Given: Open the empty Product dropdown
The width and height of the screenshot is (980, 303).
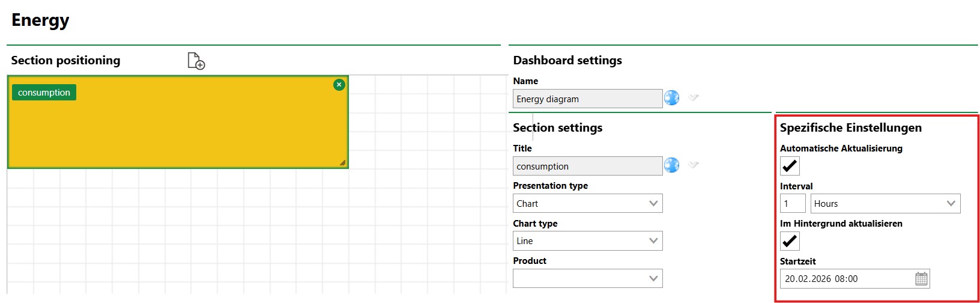Looking at the screenshot, I should click(588, 278).
